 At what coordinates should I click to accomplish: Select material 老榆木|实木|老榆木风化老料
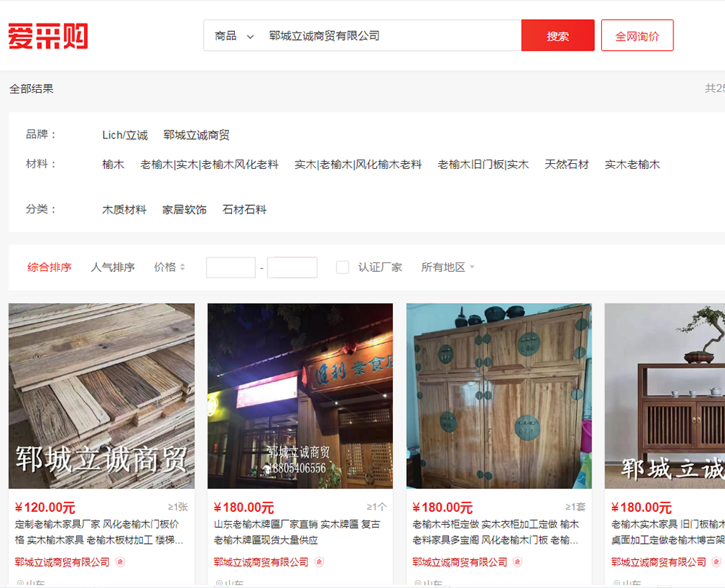coord(210,164)
